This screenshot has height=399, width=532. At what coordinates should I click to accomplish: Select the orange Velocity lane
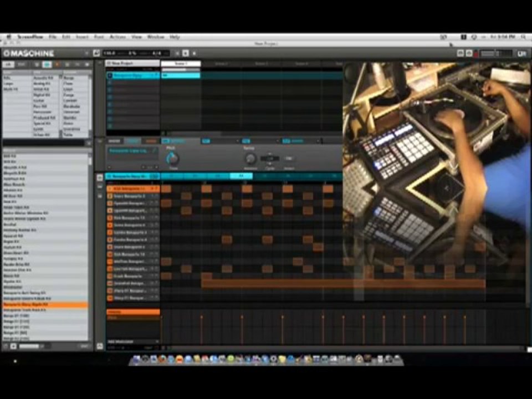[133, 312]
